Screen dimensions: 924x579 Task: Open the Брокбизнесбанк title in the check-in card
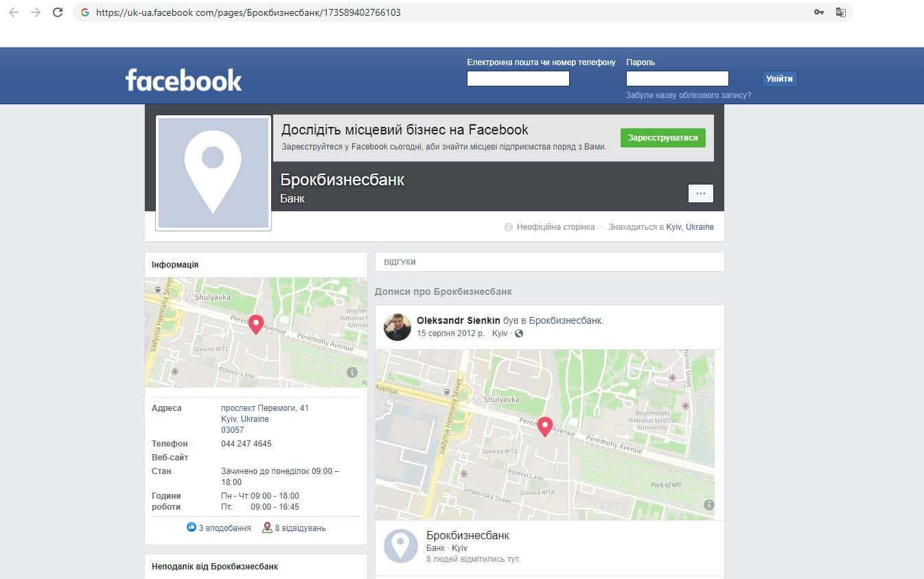pyautogui.click(x=467, y=535)
